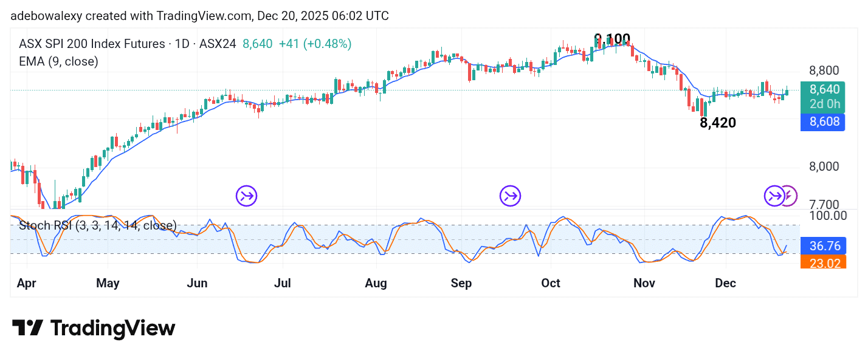
Task: Open the contract rollover marker below the June candles
Action: [246, 196]
